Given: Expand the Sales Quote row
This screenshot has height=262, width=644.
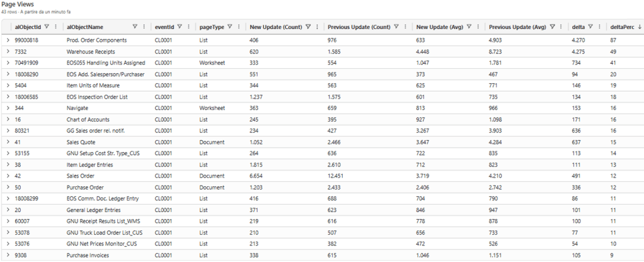Looking at the screenshot, I should tap(8, 142).
